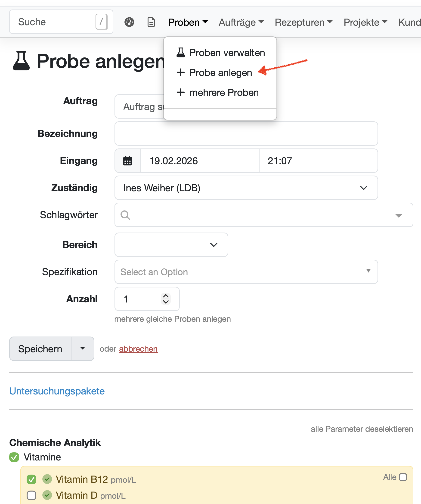Open the dashboard gauge icon
This screenshot has width=421, height=504.
pos(129,22)
